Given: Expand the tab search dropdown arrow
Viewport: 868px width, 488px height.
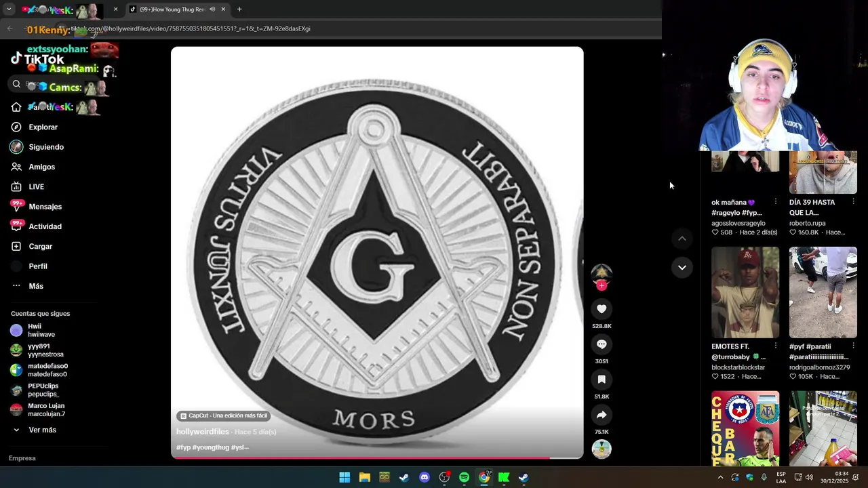Looking at the screenshot, I should click(9, 9).
